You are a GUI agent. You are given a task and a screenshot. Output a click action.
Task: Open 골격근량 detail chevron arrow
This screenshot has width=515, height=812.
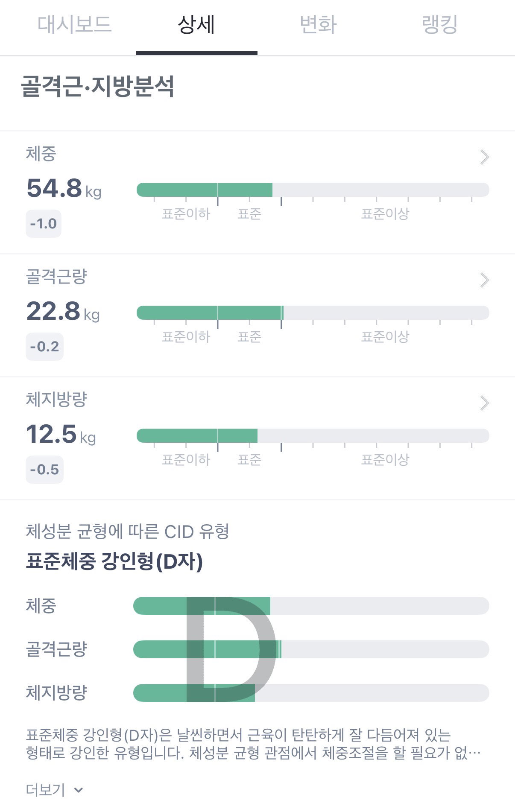coord(484,280)
